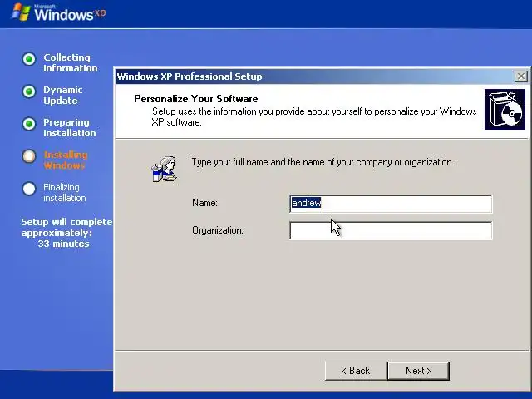532x399 pixels.
Task: Click the "Name:" label
Action: (x=204, y=203)
